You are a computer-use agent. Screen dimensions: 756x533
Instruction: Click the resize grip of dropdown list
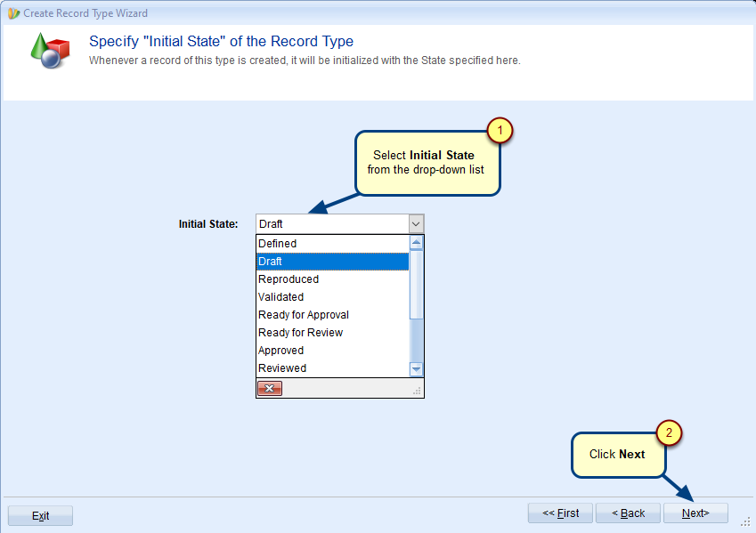pyautogui.click(x=416, y=391)
